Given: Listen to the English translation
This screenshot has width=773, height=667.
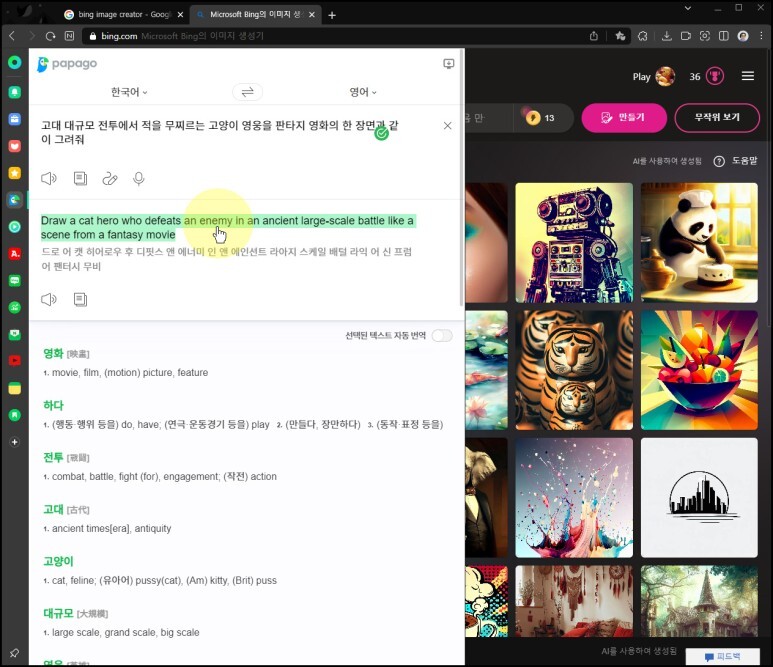Looking at the screenshot, I should coord(49,299).
